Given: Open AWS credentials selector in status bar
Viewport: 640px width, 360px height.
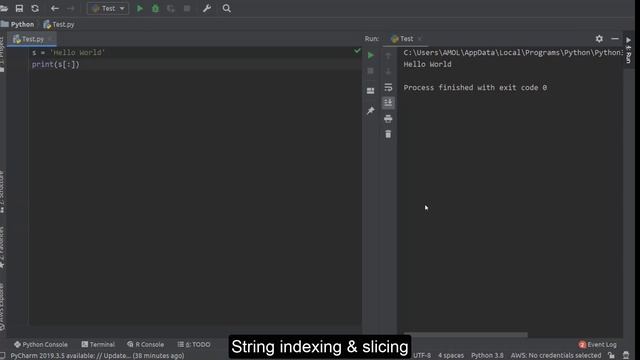Looking at the screenshot, I should point(556,356).
